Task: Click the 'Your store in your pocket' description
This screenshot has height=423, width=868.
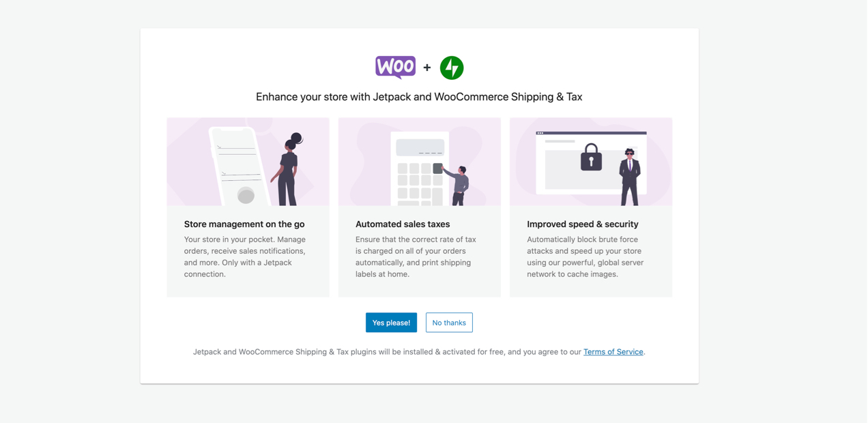Action: [245, 257]
